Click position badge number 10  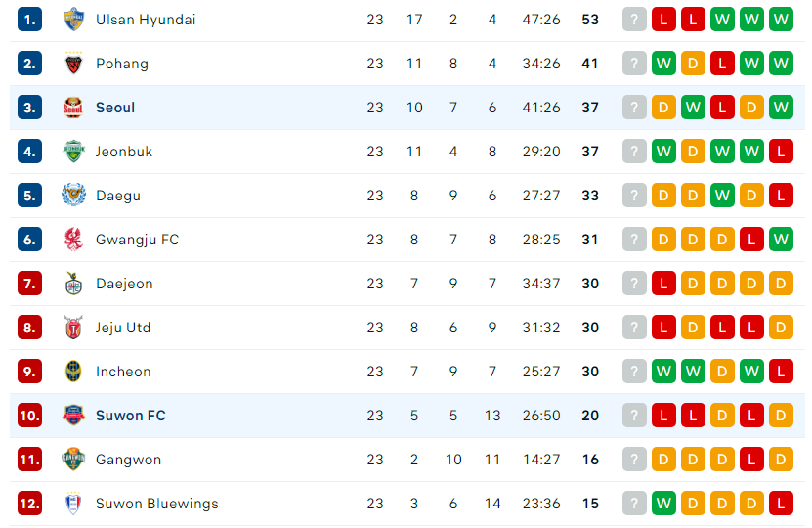[x=29, y=416]
